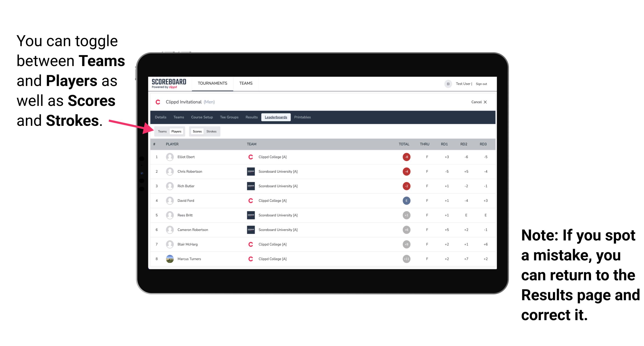
Task: Select the Printables tab
Action: pyautogui.click(x=303, y=117)
